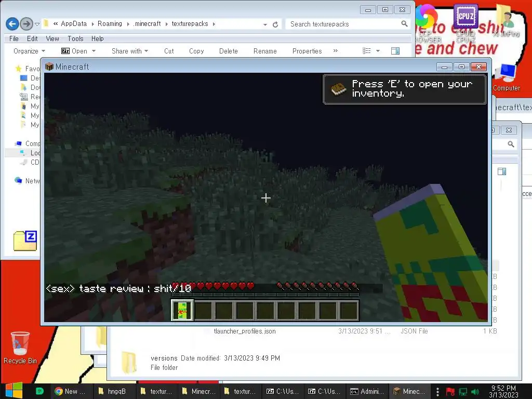Open the address bar history dropdown
This screenshot has width=532, height=399.
[265, 24]
